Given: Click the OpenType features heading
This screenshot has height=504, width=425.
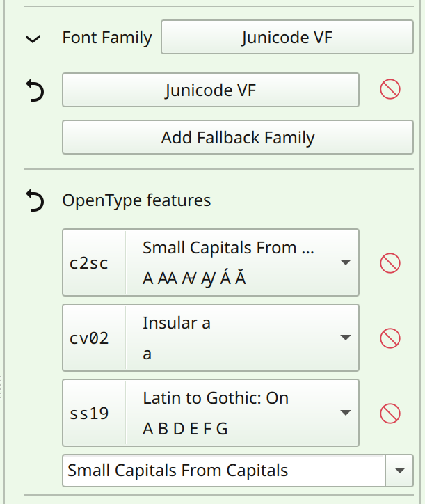Looking at the screenshot, I should [136, 201].
